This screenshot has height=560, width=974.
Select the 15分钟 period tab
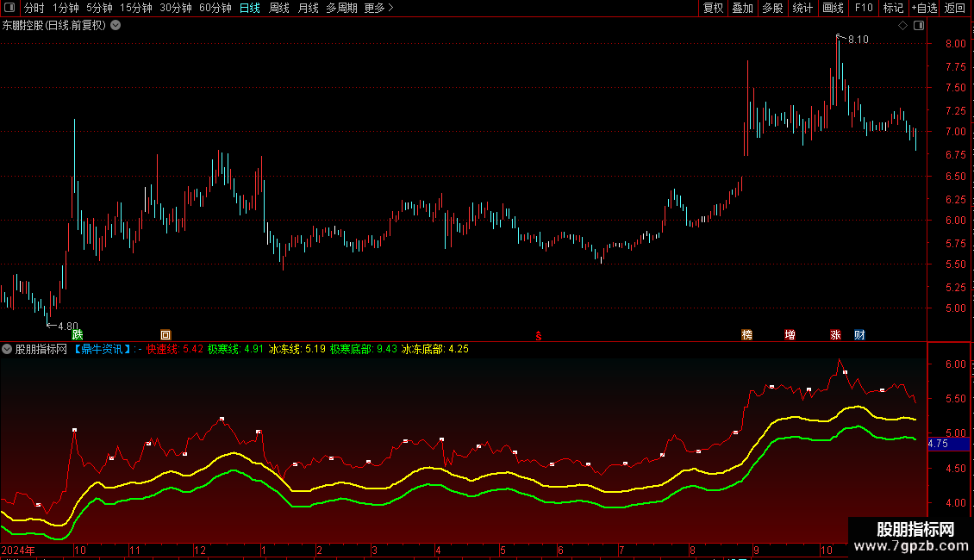[x=136, y=8]
